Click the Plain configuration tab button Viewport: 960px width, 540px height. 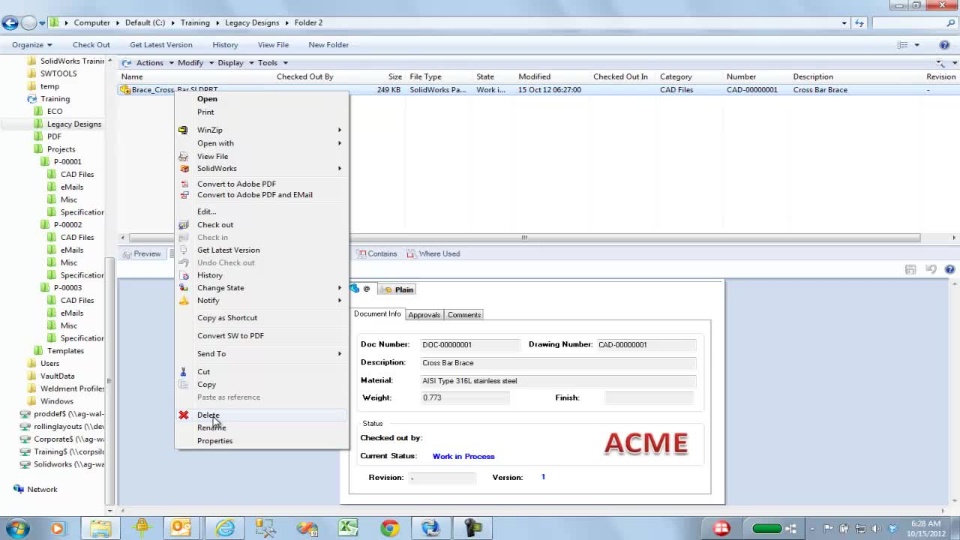(x=397, y=289)
